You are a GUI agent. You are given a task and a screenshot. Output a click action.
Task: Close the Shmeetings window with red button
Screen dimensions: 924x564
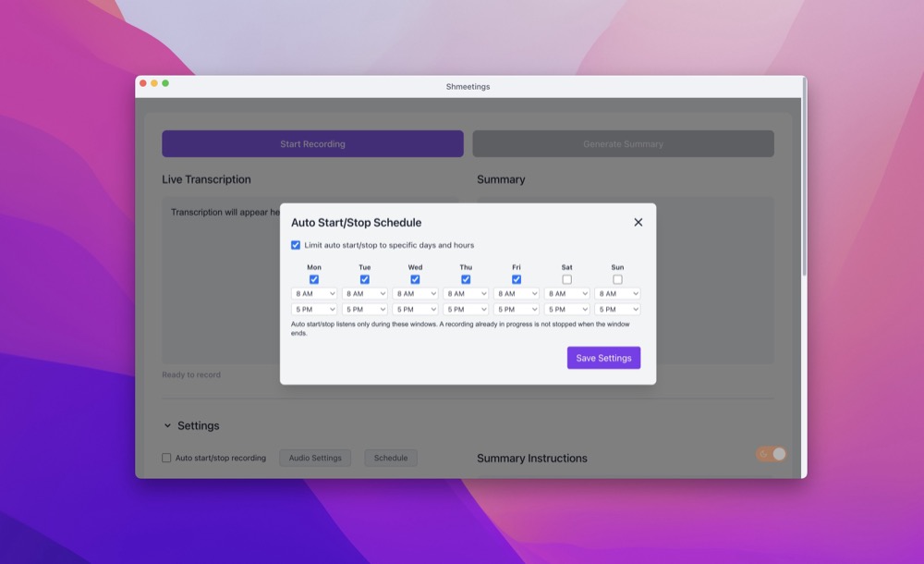(142, 83)
